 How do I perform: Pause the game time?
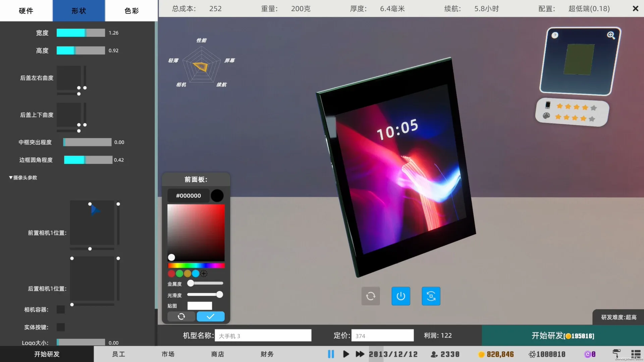click(x=331, y=354)
